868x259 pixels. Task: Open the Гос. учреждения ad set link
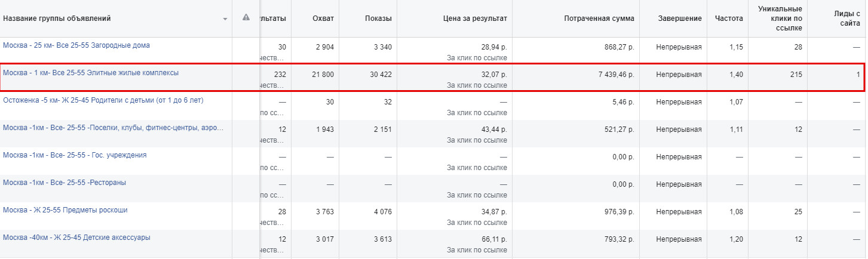coord(75,155)
